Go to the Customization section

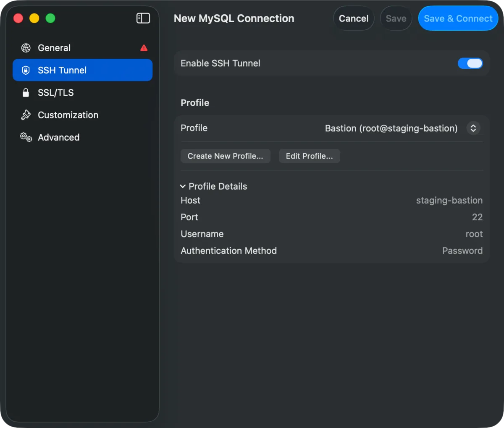pyautogui.click(x=82, y=115)
